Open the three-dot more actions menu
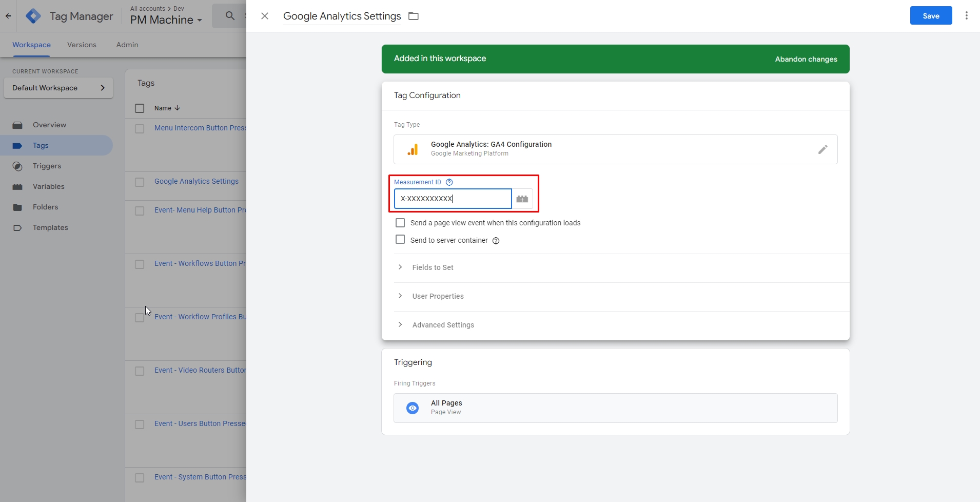 [x=967, y=15]
